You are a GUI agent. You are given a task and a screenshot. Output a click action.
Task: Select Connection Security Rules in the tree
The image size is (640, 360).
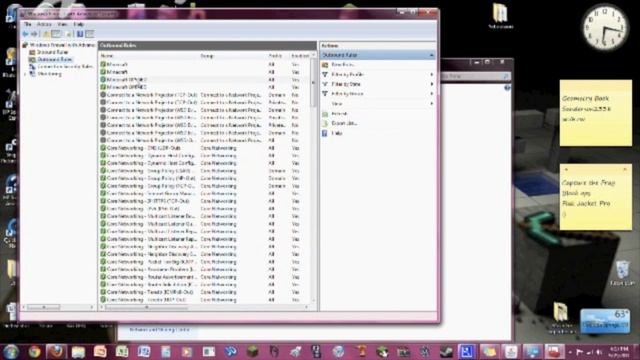pyautogui.click(x=64, y=67)
